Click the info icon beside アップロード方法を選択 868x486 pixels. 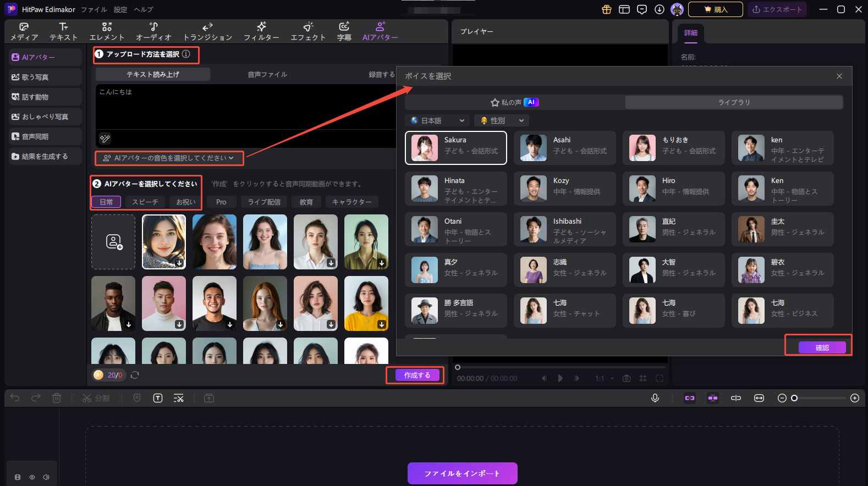click(186, 54)
